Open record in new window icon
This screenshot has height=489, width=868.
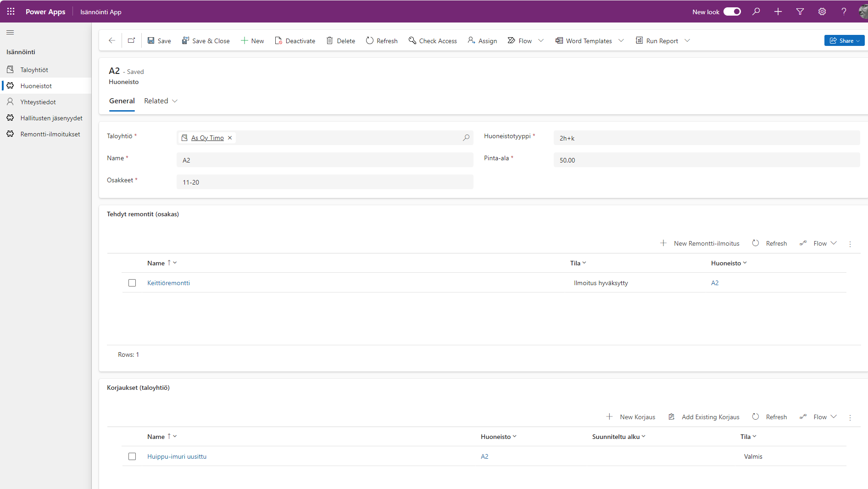[131, 40]
